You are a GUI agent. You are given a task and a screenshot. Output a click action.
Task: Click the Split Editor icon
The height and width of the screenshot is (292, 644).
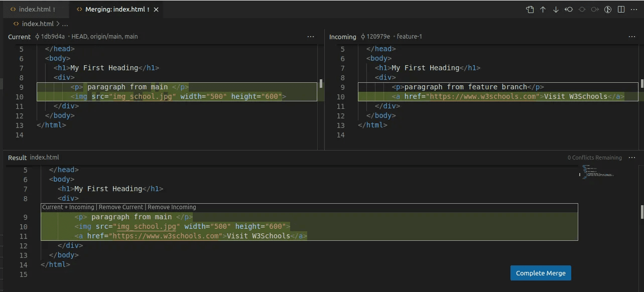click(x=621, y=10)
